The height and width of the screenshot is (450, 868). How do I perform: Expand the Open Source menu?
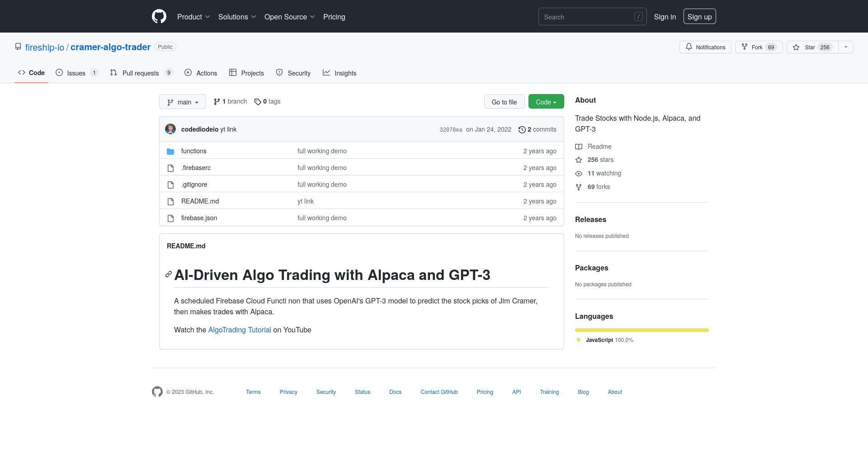point(290,17)
